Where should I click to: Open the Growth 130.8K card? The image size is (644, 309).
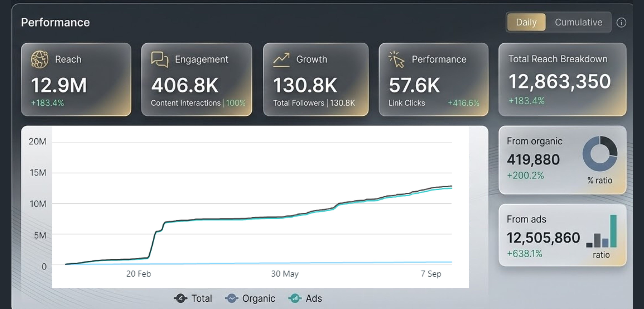point(316,80)
